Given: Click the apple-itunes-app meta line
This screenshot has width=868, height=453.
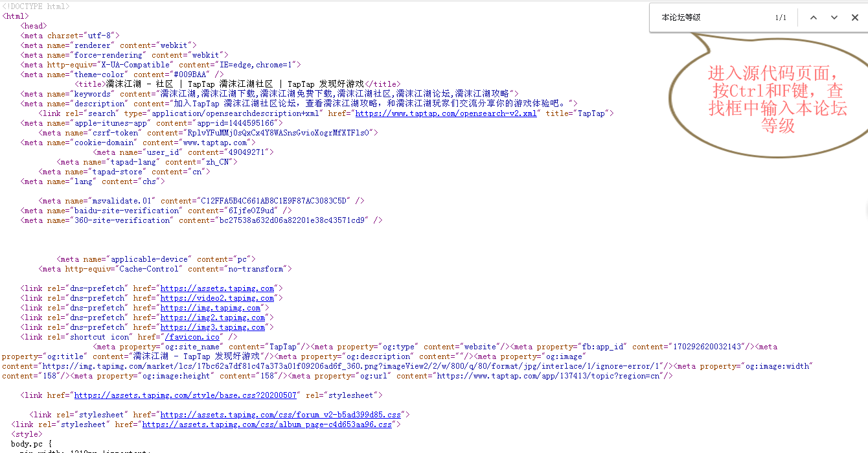Looking at the screenshot, I should pos(152,123).
